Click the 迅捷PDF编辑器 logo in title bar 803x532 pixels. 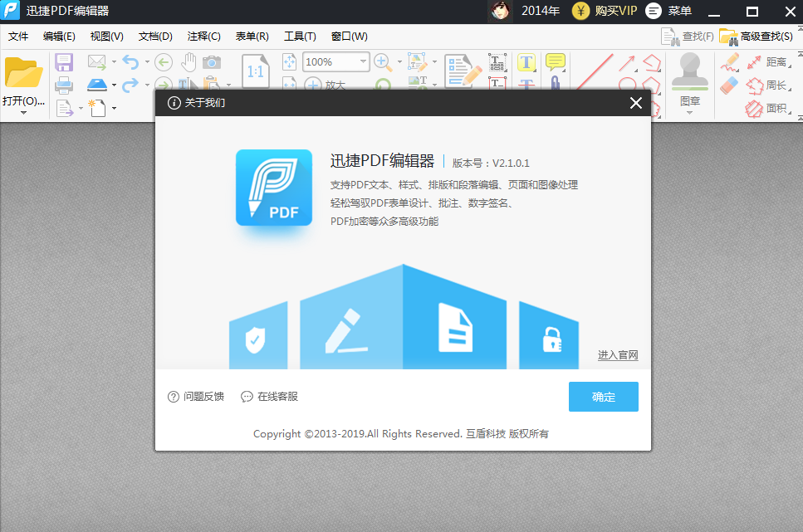click(10, 10)
